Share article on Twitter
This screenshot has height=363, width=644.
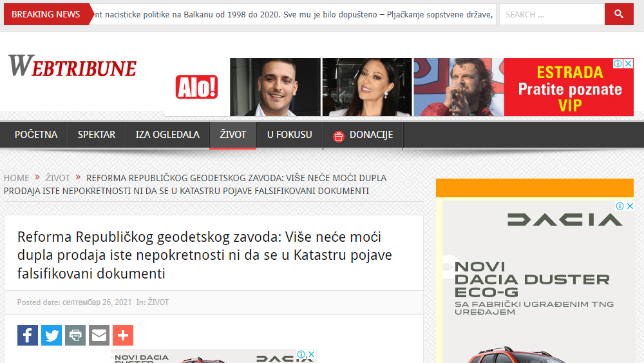click(x=52, y=335)
